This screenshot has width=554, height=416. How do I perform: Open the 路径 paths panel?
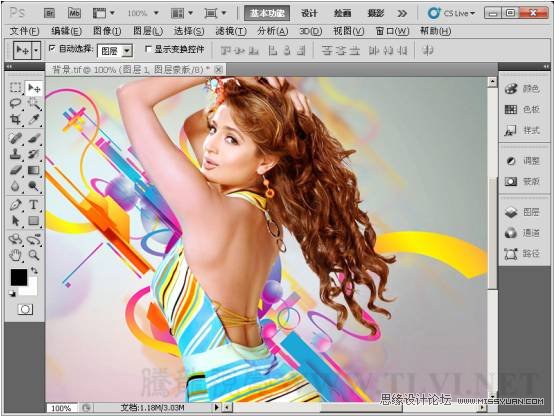[522, 253]
